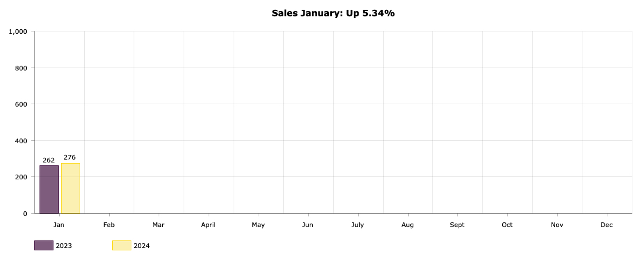Click the 400 y-axis value

22,141
